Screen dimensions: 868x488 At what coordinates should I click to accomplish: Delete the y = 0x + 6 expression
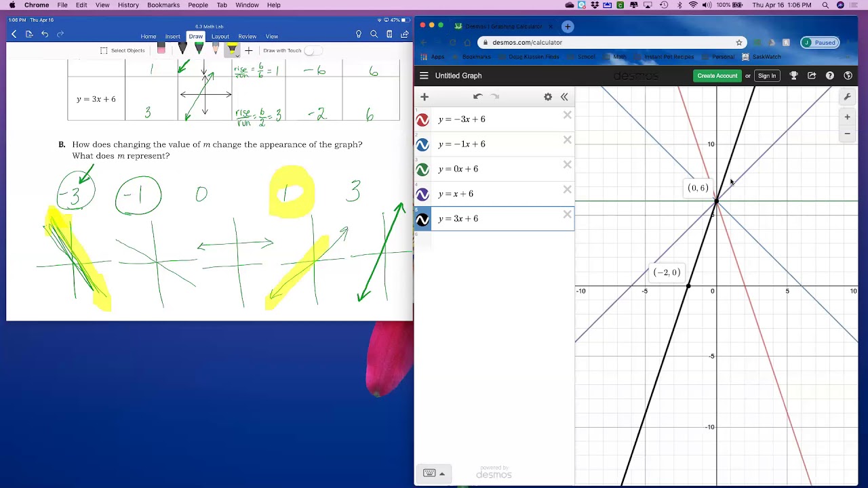point(567,165)
